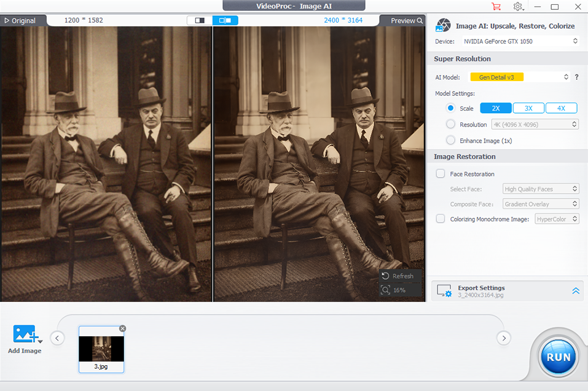This screenshot has width=588, height=391.
Task: Choose the 4X scale option
Action: pos(561,108)
